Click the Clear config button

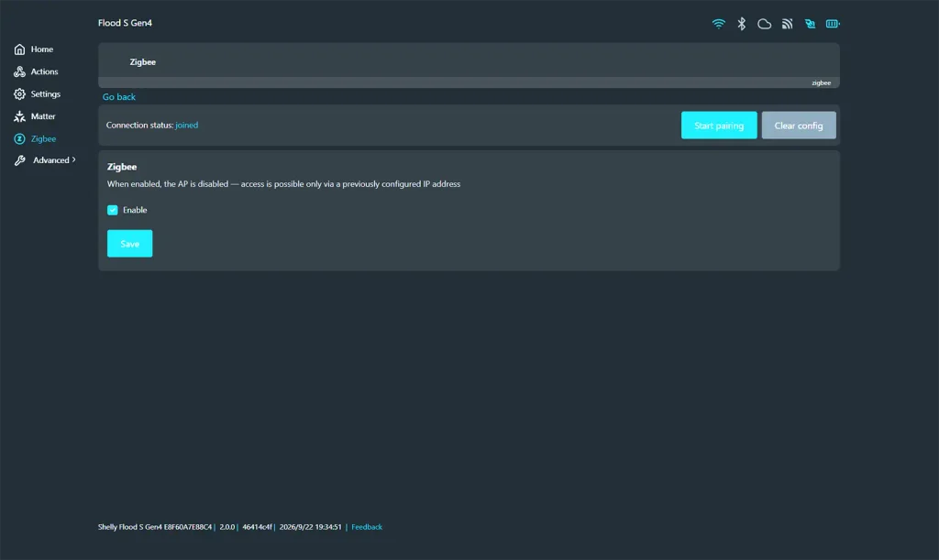click(799, 125)
